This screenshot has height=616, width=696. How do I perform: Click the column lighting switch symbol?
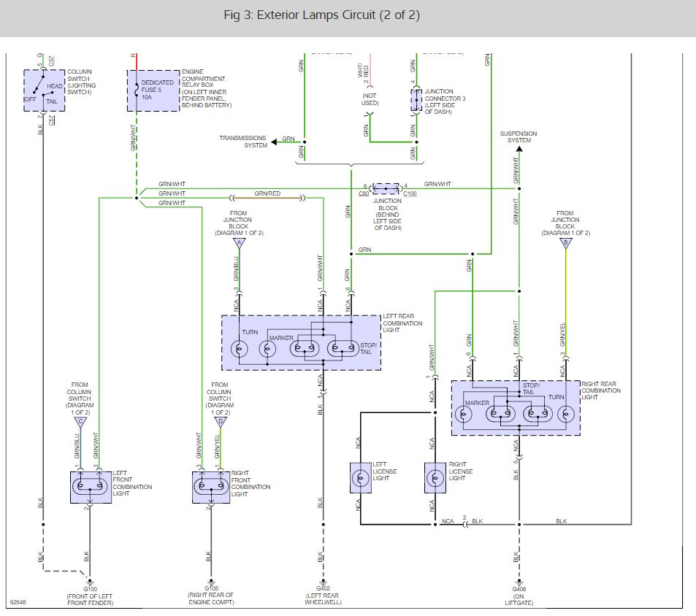pos(45,91)
